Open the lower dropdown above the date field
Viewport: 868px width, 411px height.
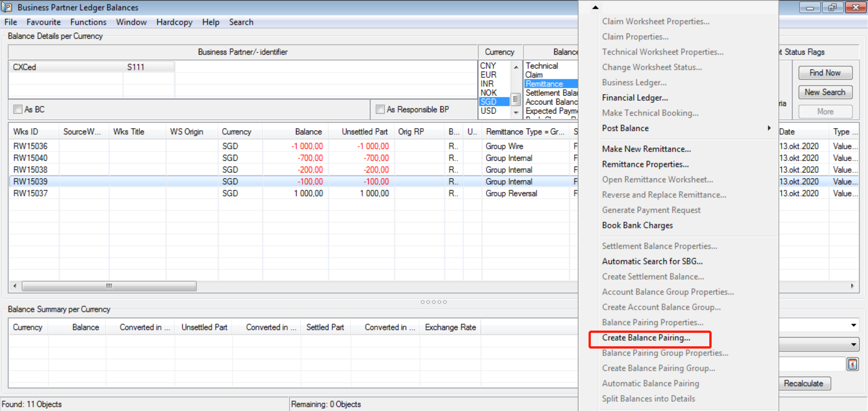coord(853,344)
